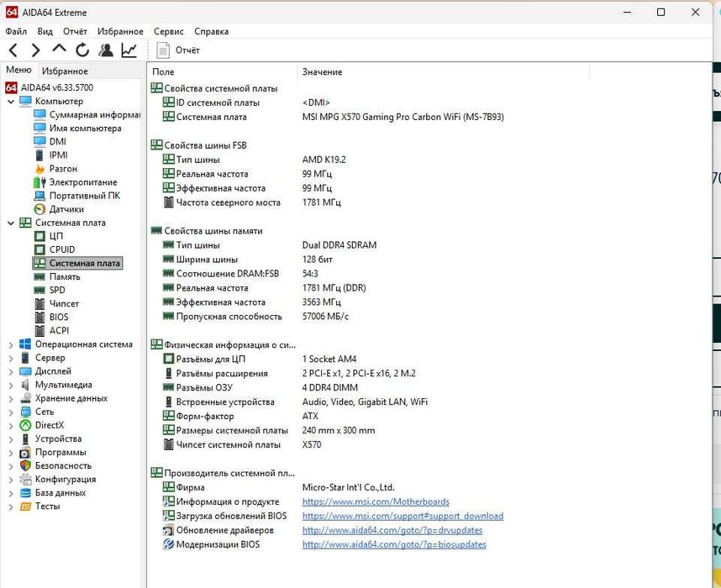
Task: Open the user icon in toolbar
Action: [x=106, y=50]
